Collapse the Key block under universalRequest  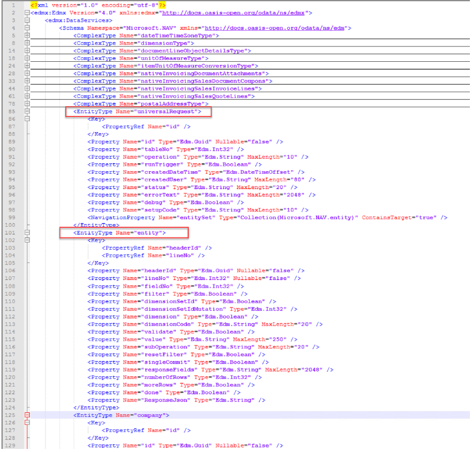point(27,119)
